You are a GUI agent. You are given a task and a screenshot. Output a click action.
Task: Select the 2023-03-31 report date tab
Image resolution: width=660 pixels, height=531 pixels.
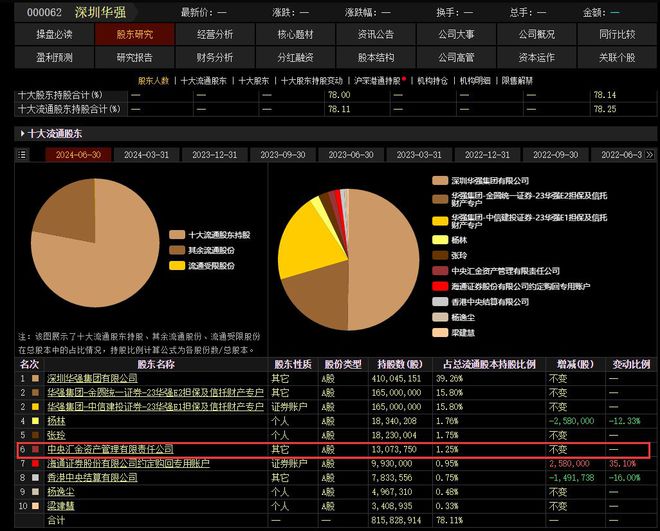419,155
